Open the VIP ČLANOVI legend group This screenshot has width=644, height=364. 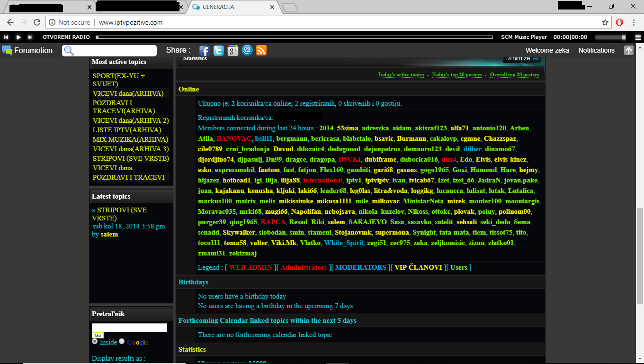coord(418,267)
